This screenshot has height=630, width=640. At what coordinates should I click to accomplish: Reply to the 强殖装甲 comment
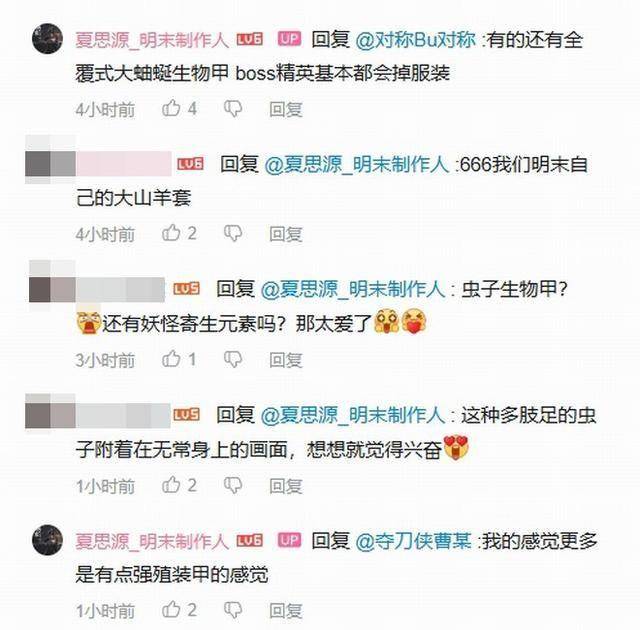[x=286, y=610]
